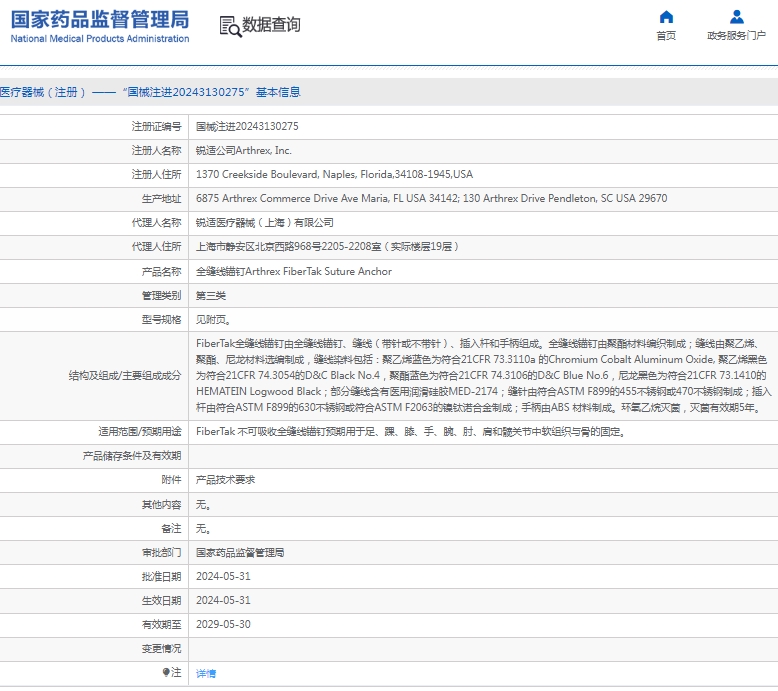Click the 注册人名称 row label

click(x=156, y=150)
